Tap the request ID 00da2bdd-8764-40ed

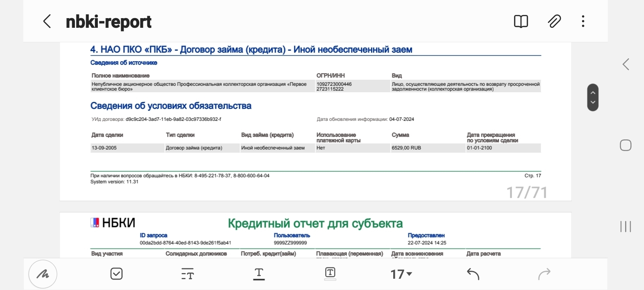(186, 243)
